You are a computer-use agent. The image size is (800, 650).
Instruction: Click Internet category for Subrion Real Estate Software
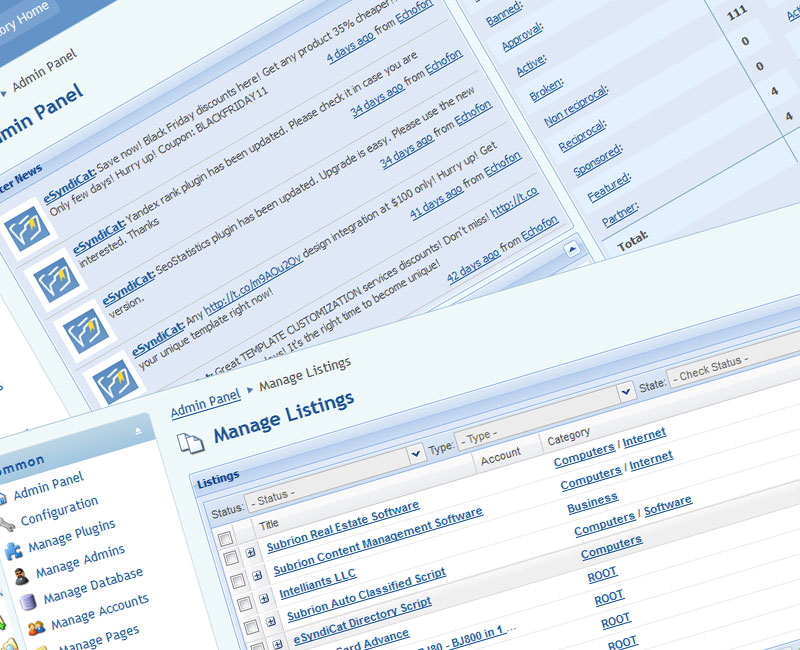pos(644,438)
